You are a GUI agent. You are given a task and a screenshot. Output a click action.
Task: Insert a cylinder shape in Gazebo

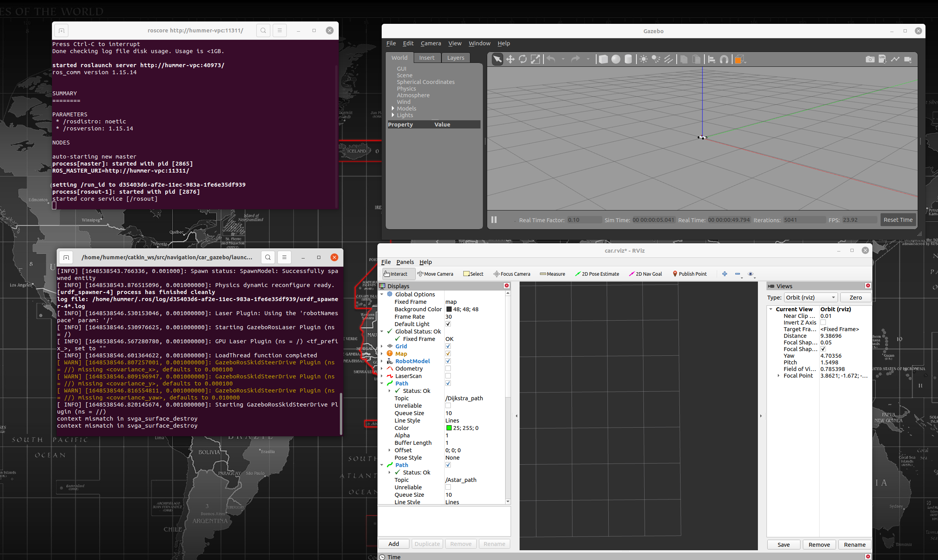tap(628, 59)
